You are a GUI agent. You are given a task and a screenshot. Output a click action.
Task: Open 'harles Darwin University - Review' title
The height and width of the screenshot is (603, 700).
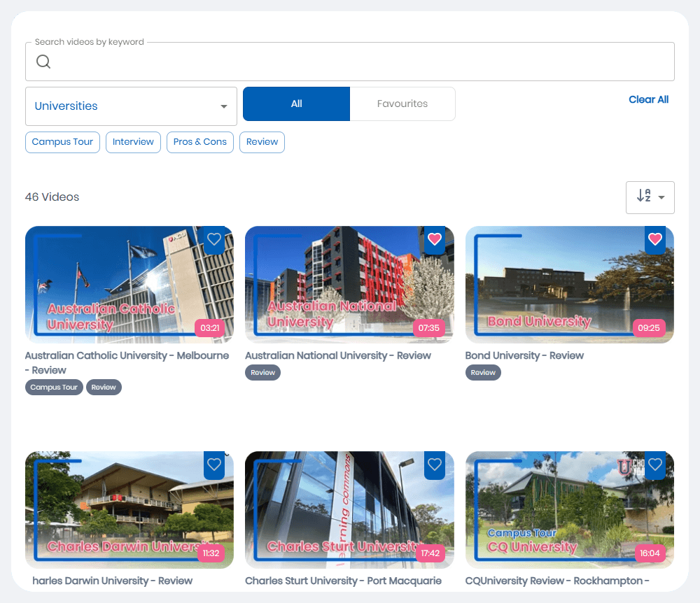point(113,581)
